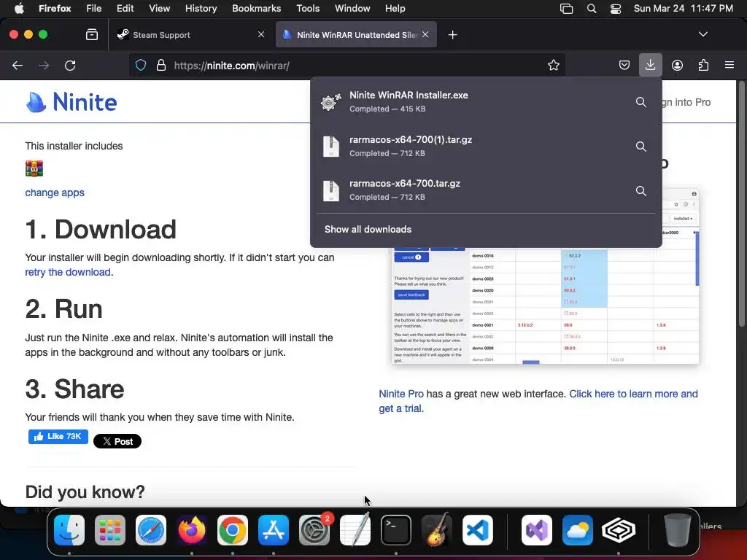This screenshot has height=560, width=747.
Task: Open the Apple menu
Action: pos(19,9)
